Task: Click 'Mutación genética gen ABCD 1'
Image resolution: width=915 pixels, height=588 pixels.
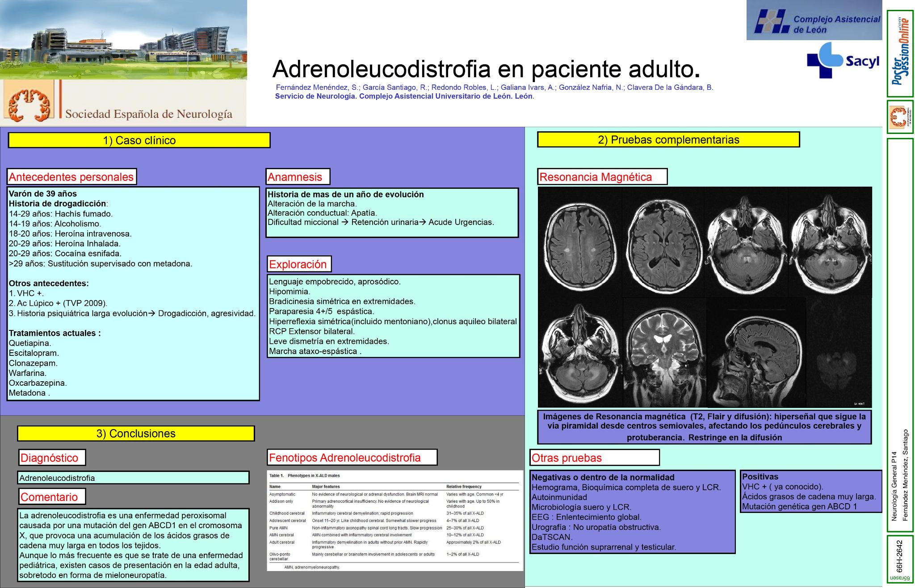Action: 800,507
